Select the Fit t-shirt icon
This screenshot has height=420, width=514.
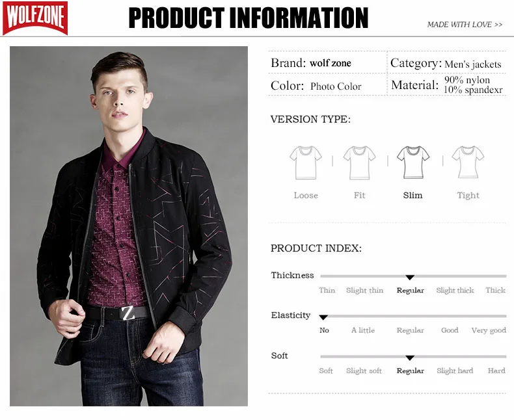359,163
